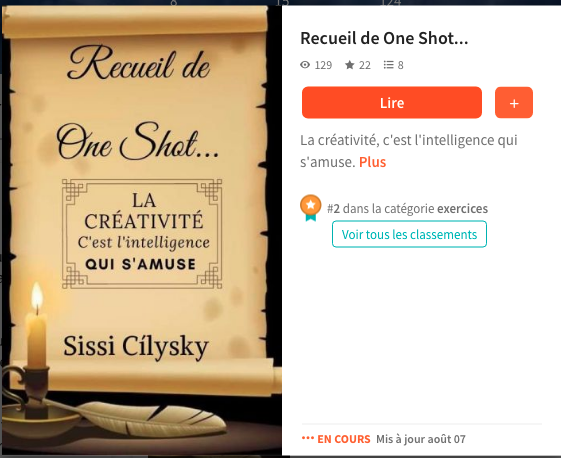Click the story description text
Viewport: 561px width, 458px height.
pyautogui.click(x=409, y=151)
